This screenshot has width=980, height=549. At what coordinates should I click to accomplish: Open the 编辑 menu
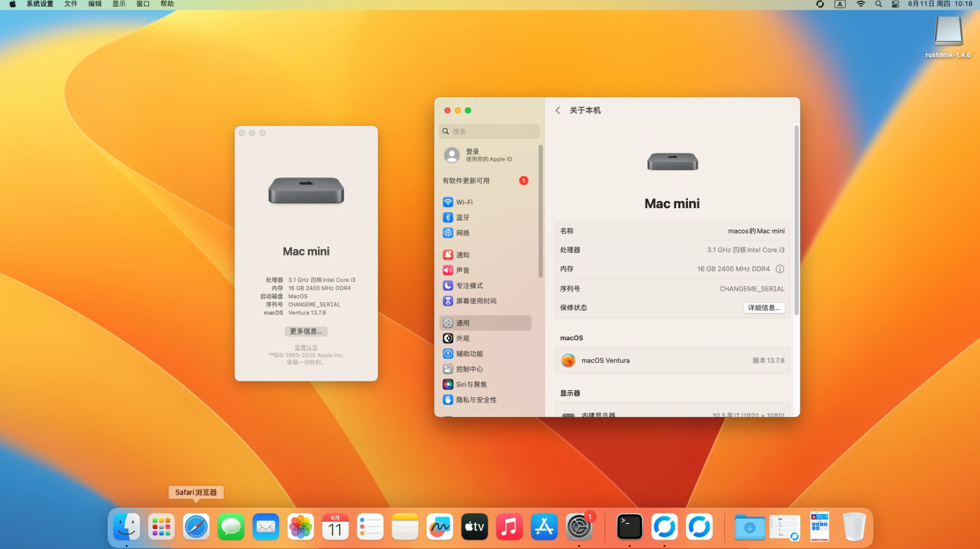coord(95,4)
